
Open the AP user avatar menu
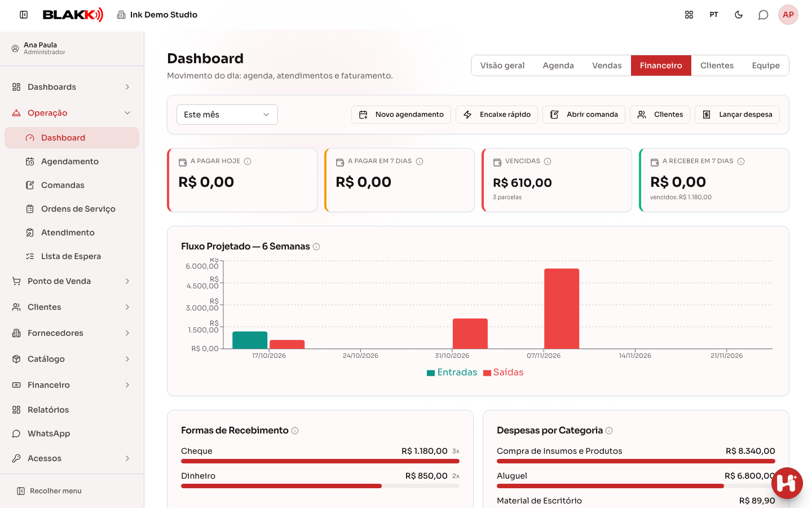[x=788, y=15]
